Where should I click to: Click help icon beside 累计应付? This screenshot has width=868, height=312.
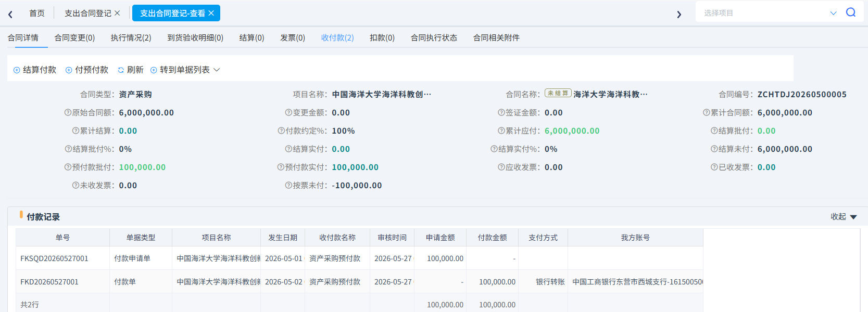pos(501,131)
